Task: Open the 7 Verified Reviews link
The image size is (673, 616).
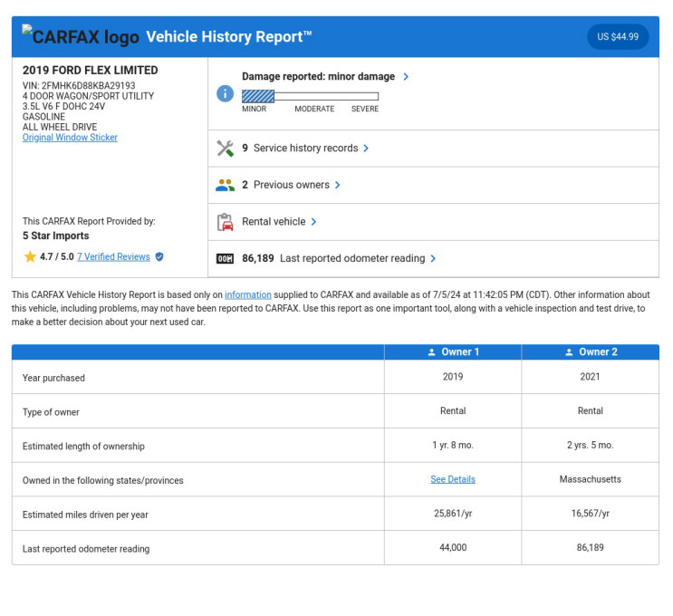Action: click(x=113, y=257)
